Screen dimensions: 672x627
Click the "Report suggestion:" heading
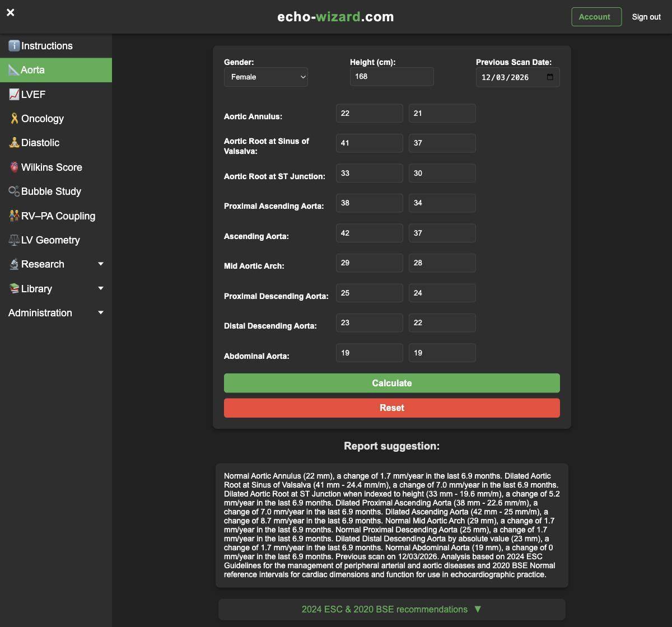(392, 446)
